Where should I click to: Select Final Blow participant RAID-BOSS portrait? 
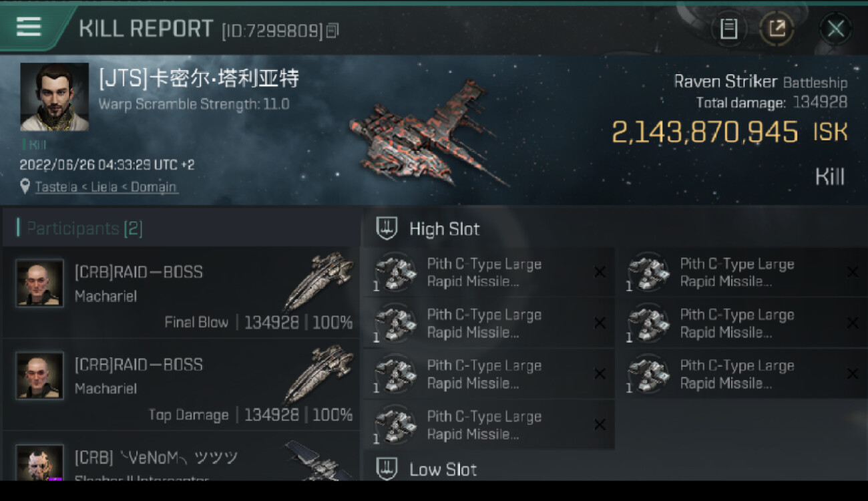pyautogui.click(x=40, y=283)
